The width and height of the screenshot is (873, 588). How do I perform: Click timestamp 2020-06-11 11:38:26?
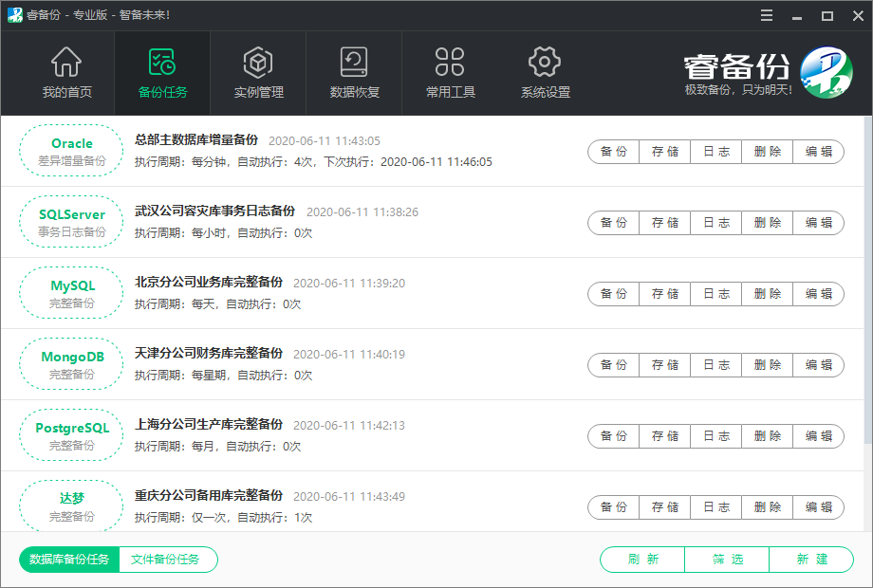(362, 212)
